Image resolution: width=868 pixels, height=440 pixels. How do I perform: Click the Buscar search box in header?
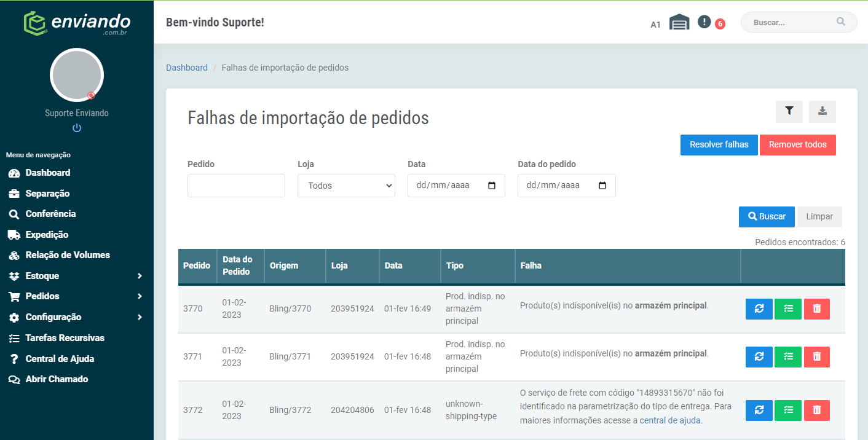coord(799,22)
